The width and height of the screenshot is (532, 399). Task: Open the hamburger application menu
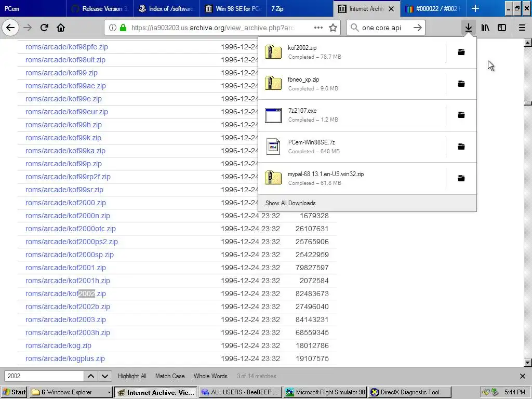(522, 28)
